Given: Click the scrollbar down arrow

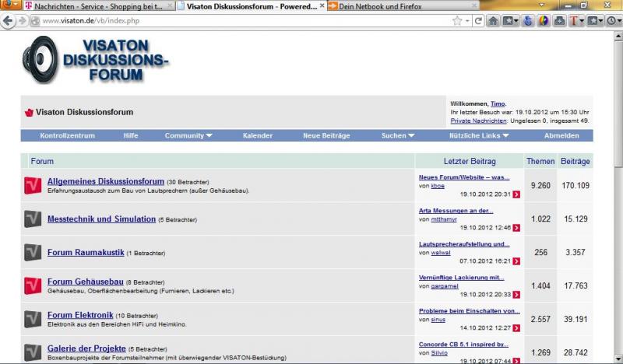Looking at the screenshot, I should [x=618, y=359].
